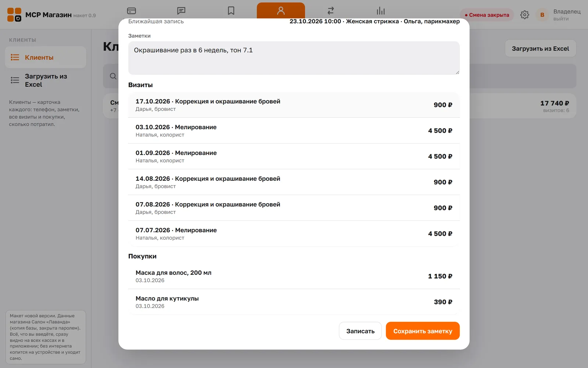The image size is (588, 368).
Task: Select visit 03.10.2026 Мелирование
Action: coord(294,131)
